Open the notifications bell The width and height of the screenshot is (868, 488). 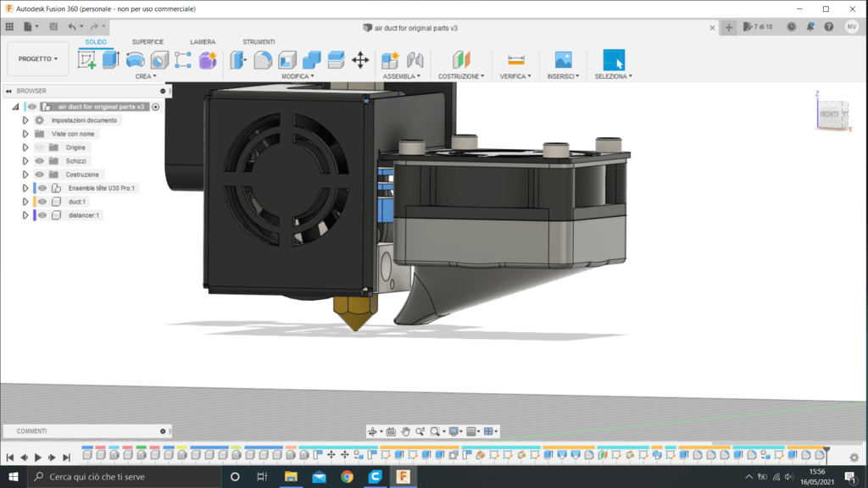810,26
